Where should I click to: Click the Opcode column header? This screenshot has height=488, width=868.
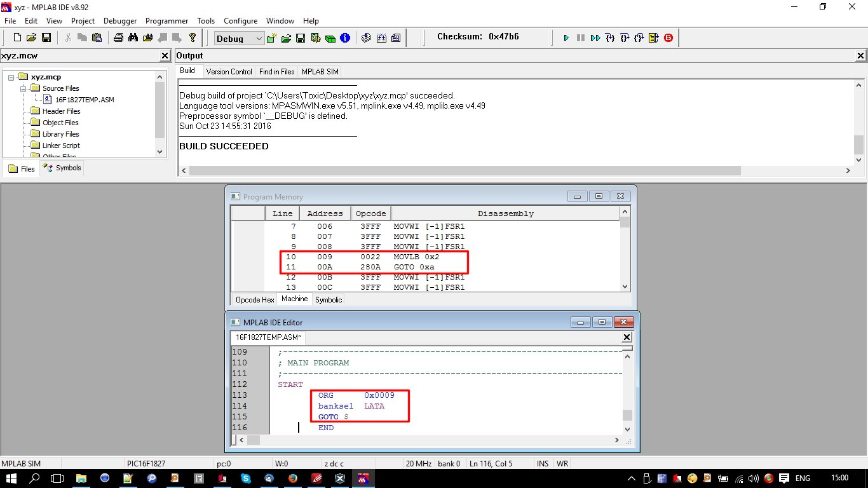(x=370, y=213)
